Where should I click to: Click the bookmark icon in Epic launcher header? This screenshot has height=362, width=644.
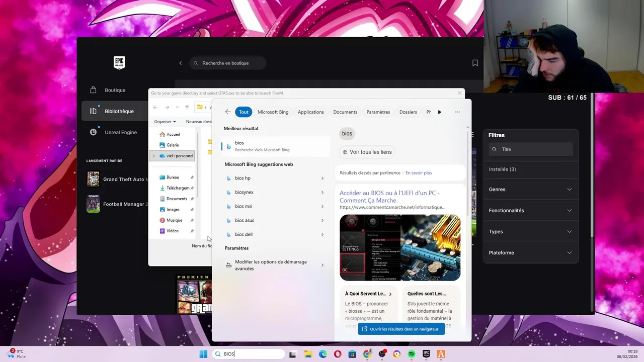[x=475, y=63]
